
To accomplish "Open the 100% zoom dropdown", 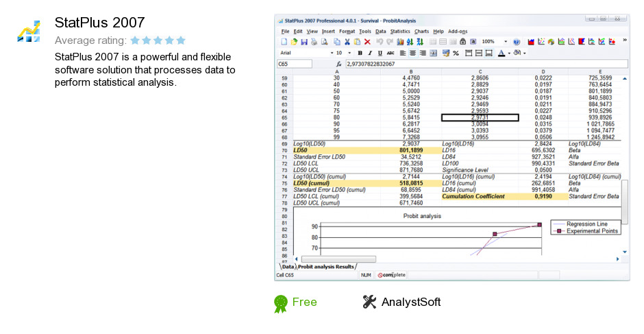I will pos(506,42).
